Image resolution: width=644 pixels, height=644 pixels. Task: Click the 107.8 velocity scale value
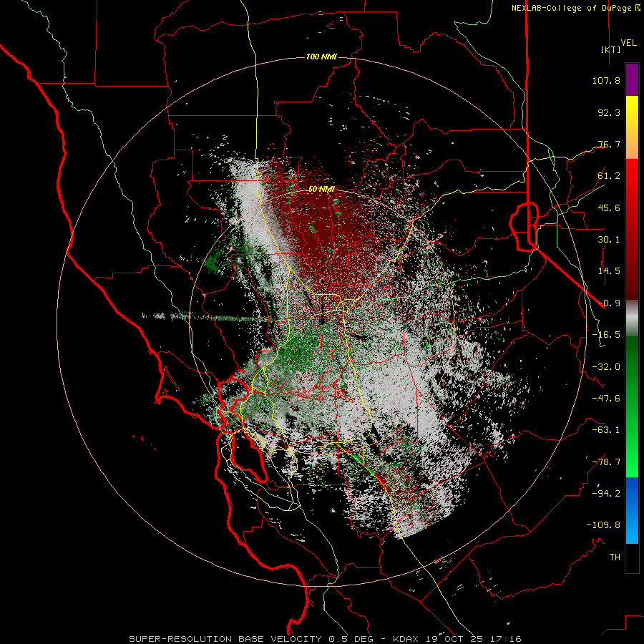[x=606, y=80]
